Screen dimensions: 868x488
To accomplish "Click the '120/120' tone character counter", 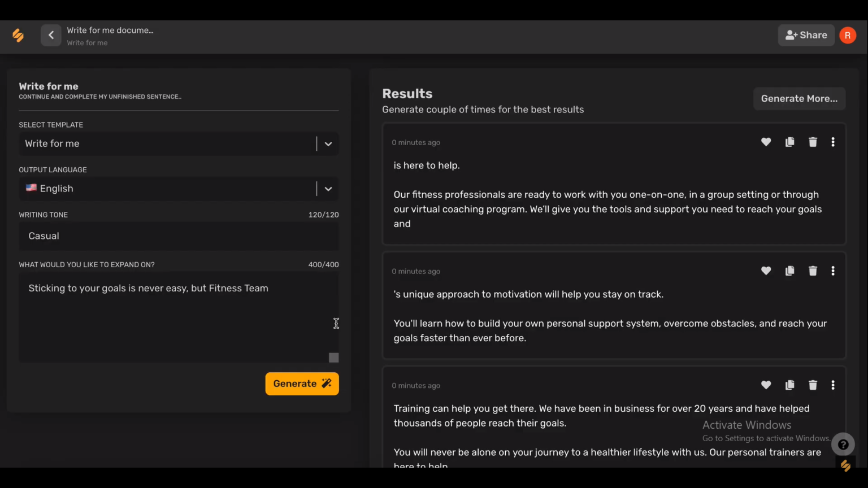I will point(324,215).
